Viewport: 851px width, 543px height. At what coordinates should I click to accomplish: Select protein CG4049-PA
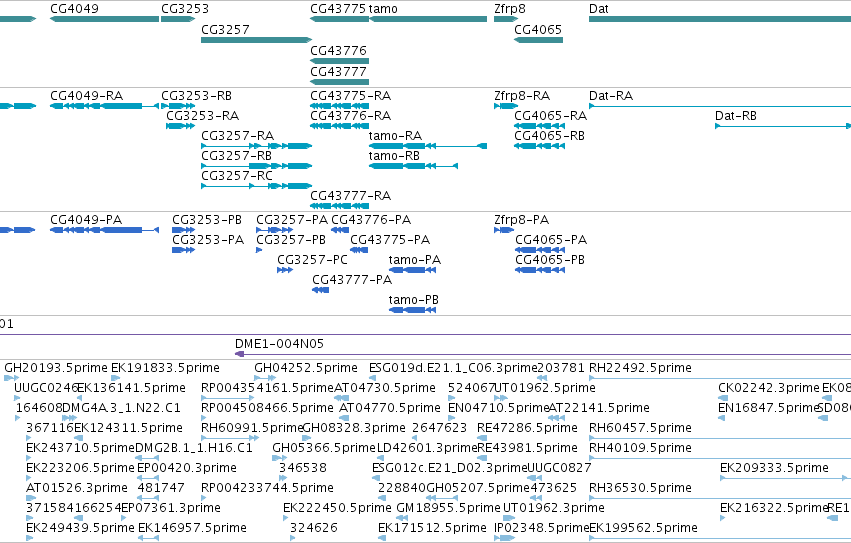point(104,230)
